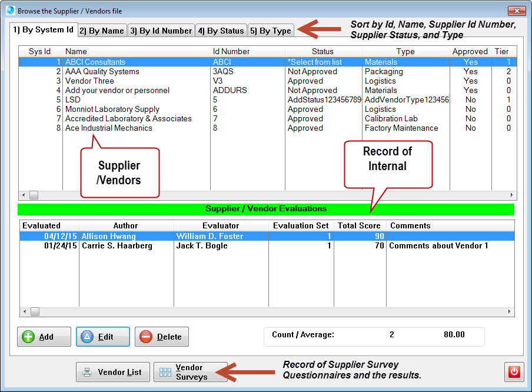Close the Browse Supplier Vendors window

pos(516,11)
